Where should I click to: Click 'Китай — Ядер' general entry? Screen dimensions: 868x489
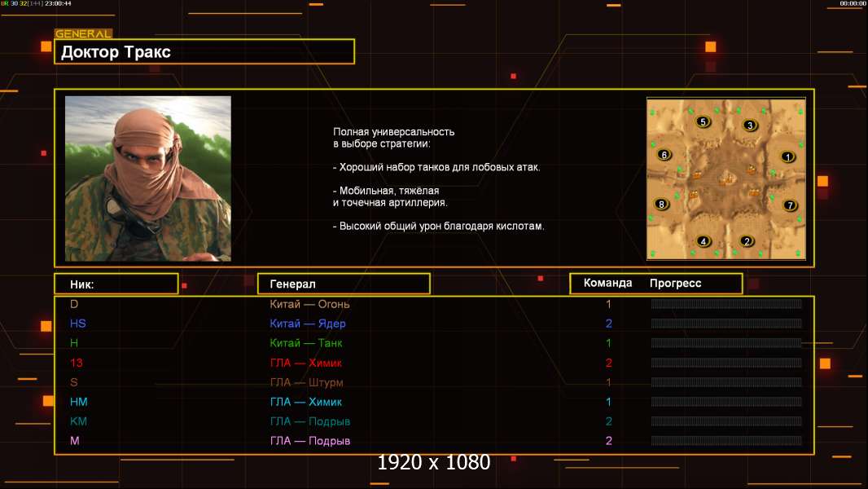pos(307,324)
